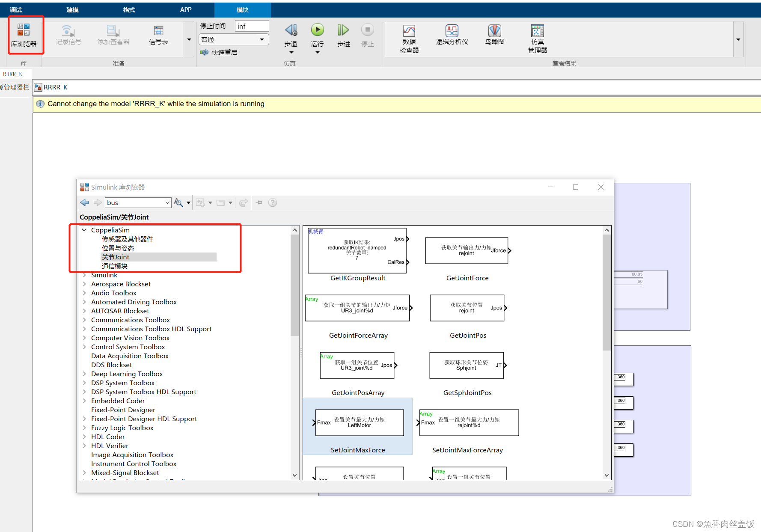Screen dimensions: 761x532
Task: Click the refresh arrow icon in library toolbar
Action: (x=243, y=202)
